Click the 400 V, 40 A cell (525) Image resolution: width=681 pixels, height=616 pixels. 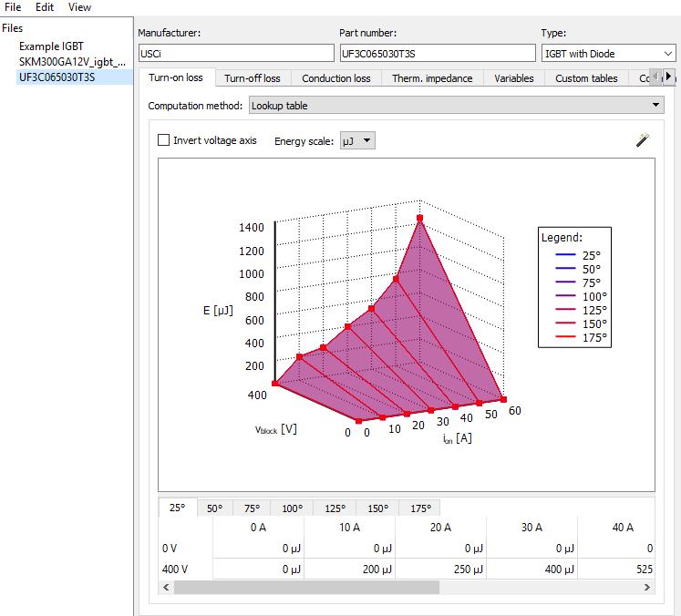coord(616,570)
